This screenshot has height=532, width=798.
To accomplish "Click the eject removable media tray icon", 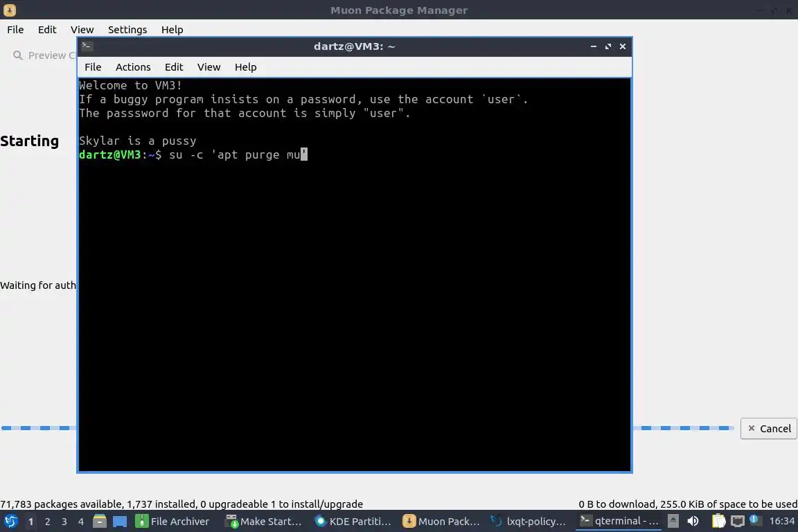I will tap(673, 521).
